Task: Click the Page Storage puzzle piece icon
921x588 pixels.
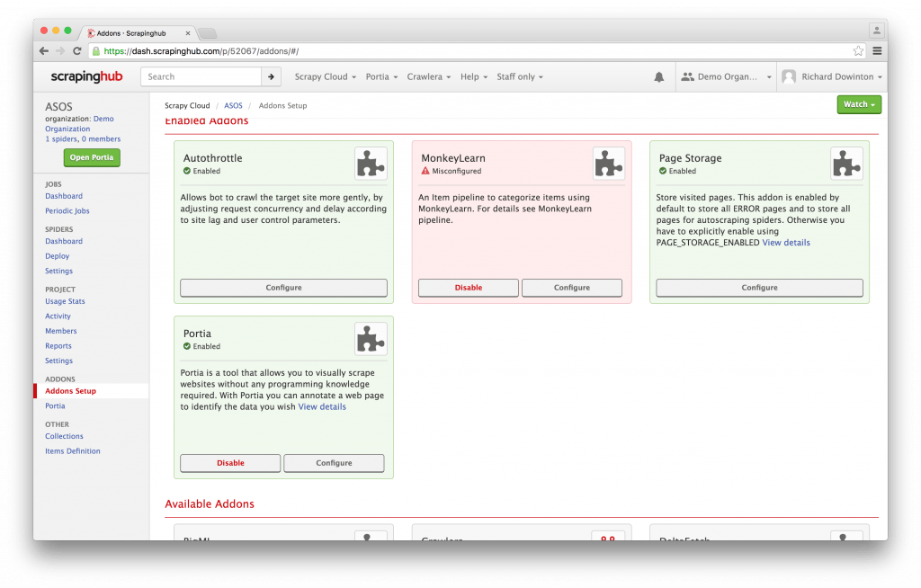Action: [x=846, y=164]
